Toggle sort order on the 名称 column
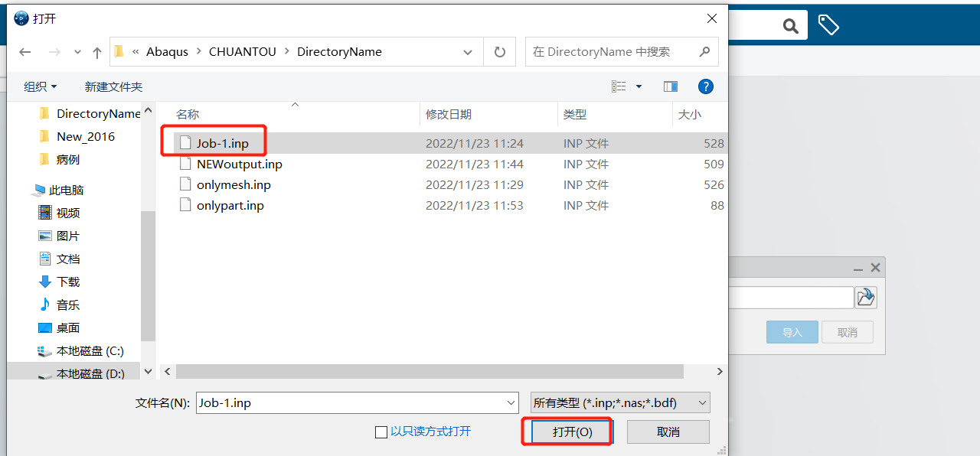This screenshot has height=456, width=980. point(188,115)
